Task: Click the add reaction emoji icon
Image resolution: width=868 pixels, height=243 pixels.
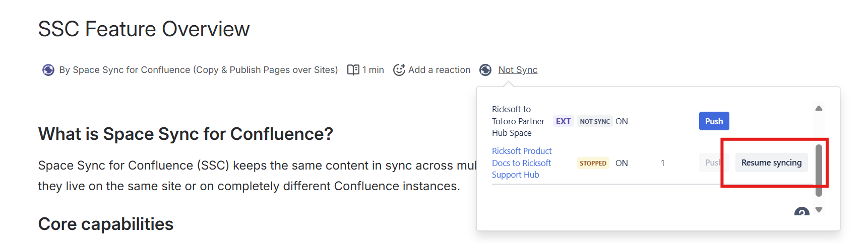Action: [x=399, y=70]
